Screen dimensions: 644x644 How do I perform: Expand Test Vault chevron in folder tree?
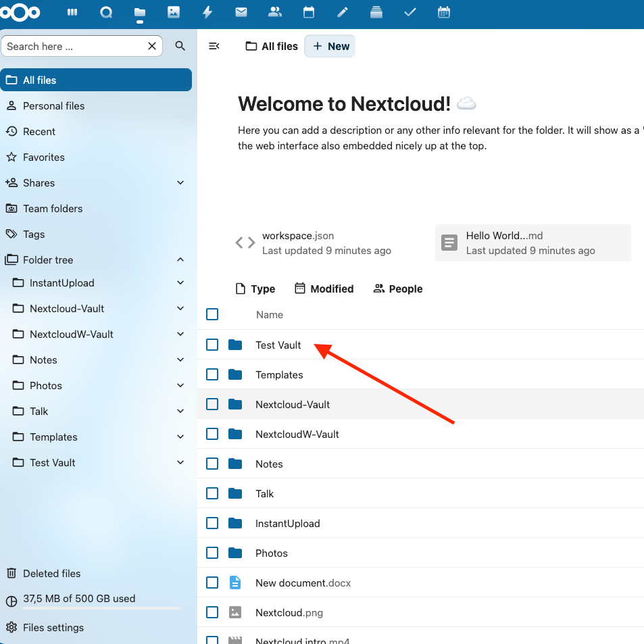pos(180,462)
